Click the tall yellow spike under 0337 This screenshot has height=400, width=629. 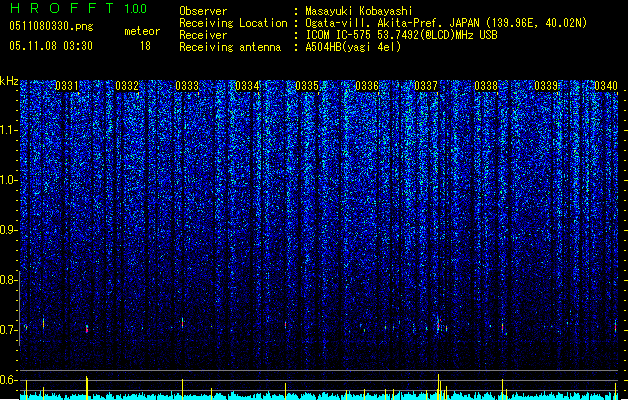tap(438, 387)
